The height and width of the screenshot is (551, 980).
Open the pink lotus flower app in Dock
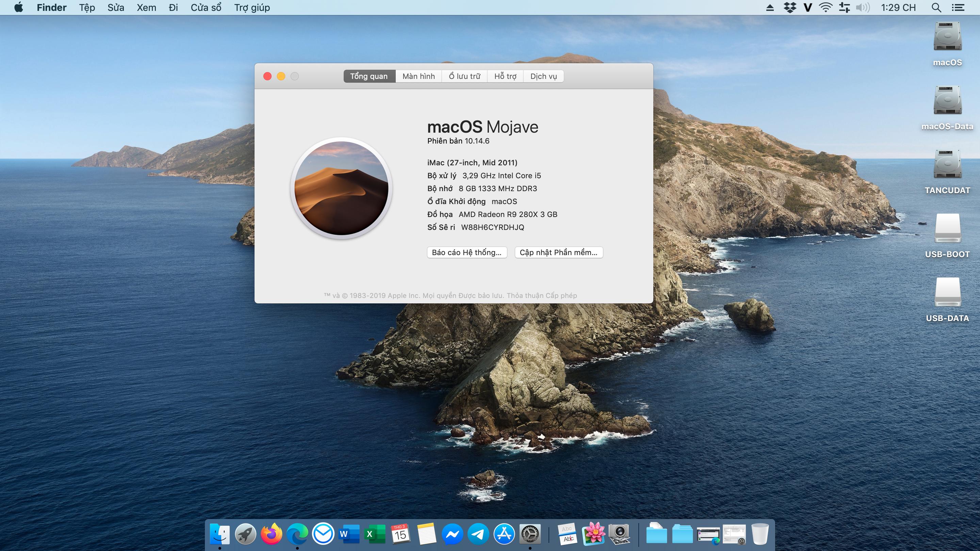pos(593,534)
